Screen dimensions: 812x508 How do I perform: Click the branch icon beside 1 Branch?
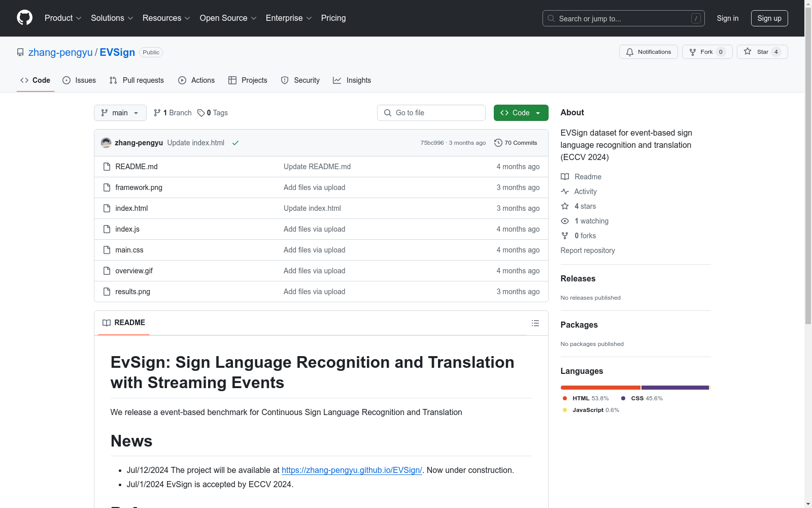[x=157, y=113]
